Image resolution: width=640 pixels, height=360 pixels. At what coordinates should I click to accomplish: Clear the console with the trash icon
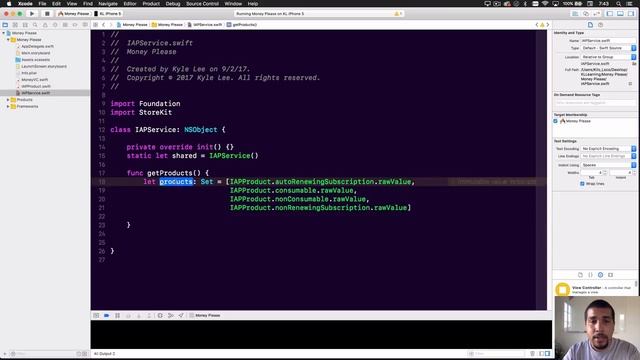click(532, 353)
